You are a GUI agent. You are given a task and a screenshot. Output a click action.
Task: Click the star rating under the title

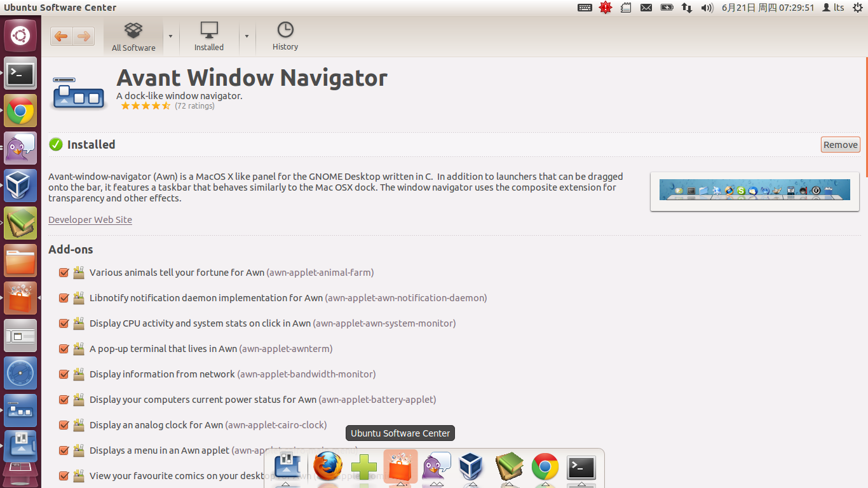[x=146, y=106]
